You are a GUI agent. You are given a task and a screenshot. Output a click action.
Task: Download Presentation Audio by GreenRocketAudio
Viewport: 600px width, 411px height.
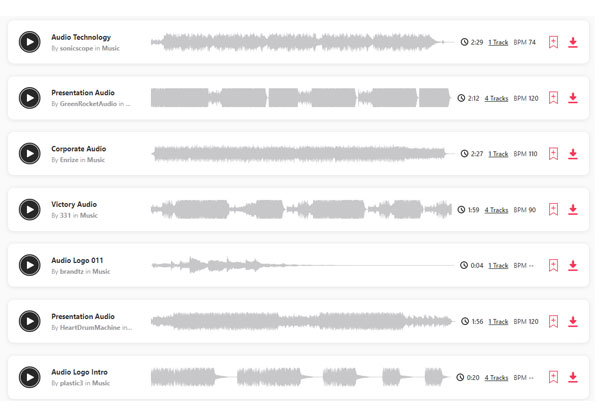coord(572,98)
